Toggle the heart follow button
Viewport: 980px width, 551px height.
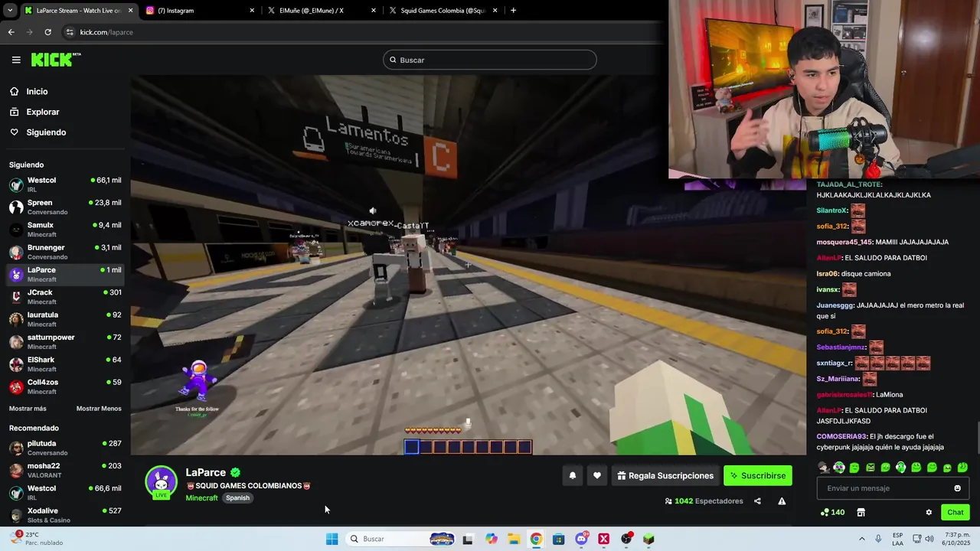tap(597, 475)
